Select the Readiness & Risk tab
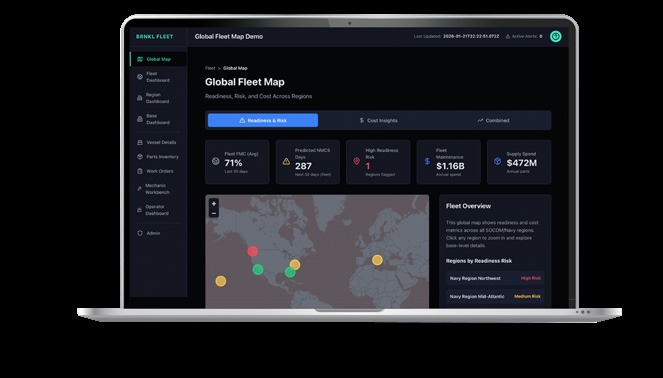 coord(263,121)
